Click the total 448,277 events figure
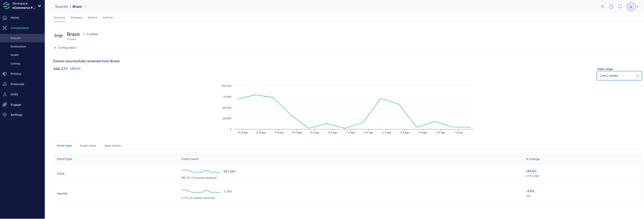This screenshot has height=219, width=644. pos(60,69)
